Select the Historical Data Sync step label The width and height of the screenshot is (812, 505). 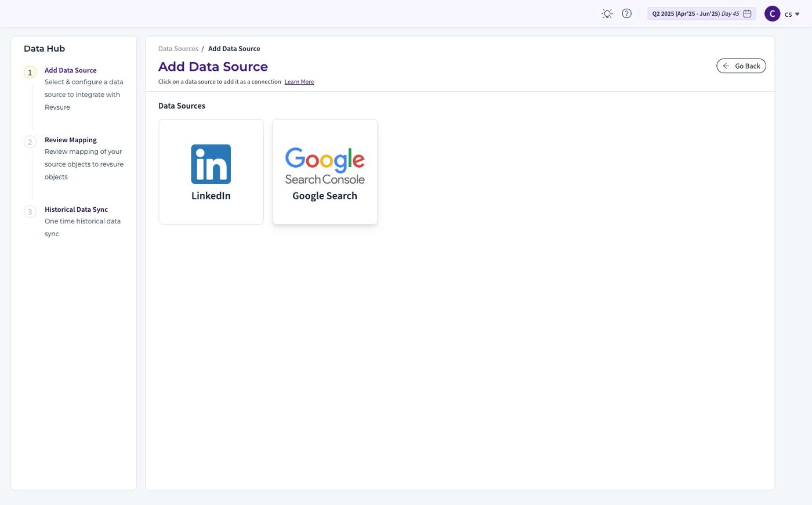tap(76, 210)
